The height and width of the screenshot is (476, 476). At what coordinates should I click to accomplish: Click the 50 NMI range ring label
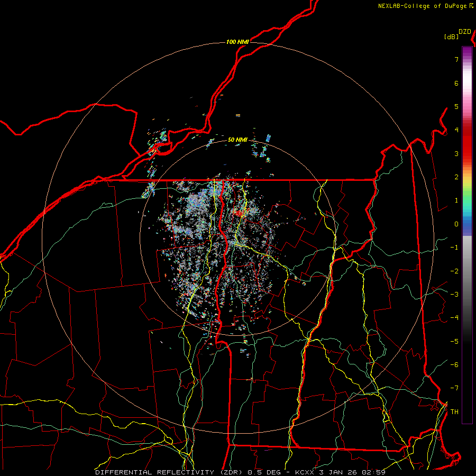237,140
